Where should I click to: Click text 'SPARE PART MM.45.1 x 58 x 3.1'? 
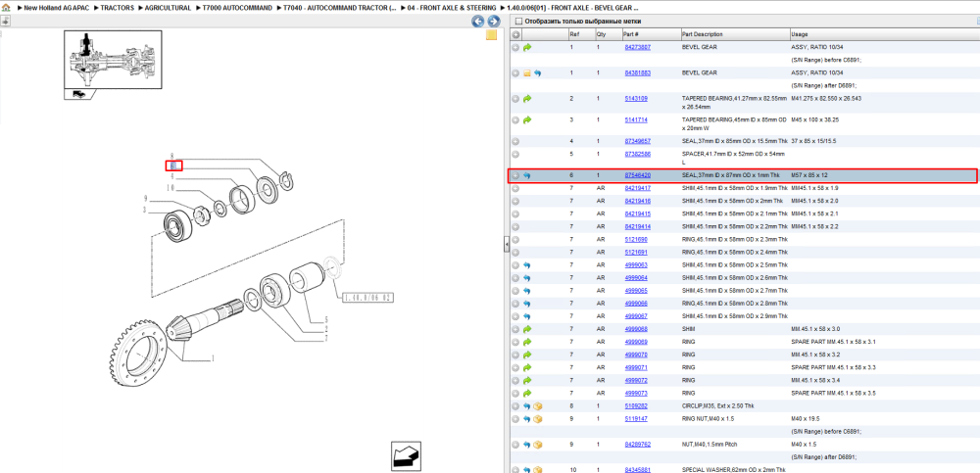(833, 342)
